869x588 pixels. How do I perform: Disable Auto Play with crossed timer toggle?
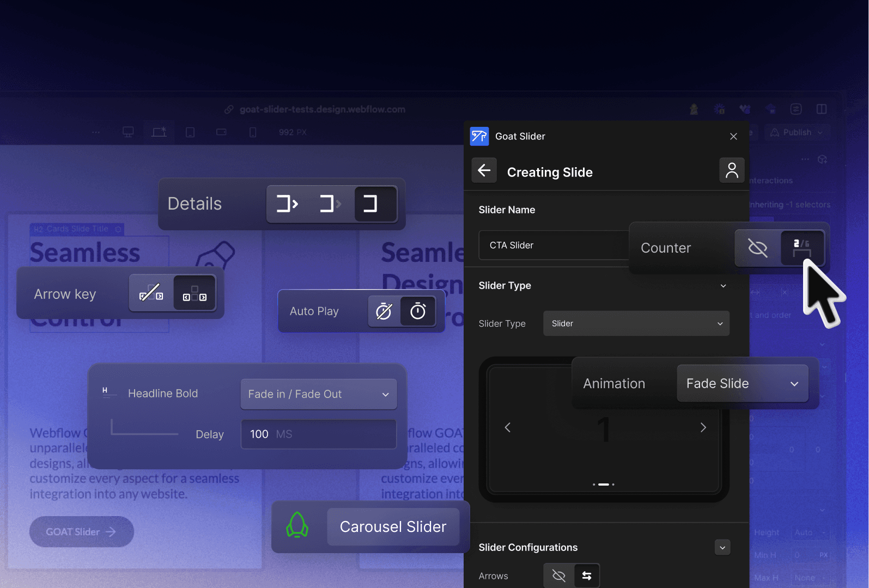point(384,311)
